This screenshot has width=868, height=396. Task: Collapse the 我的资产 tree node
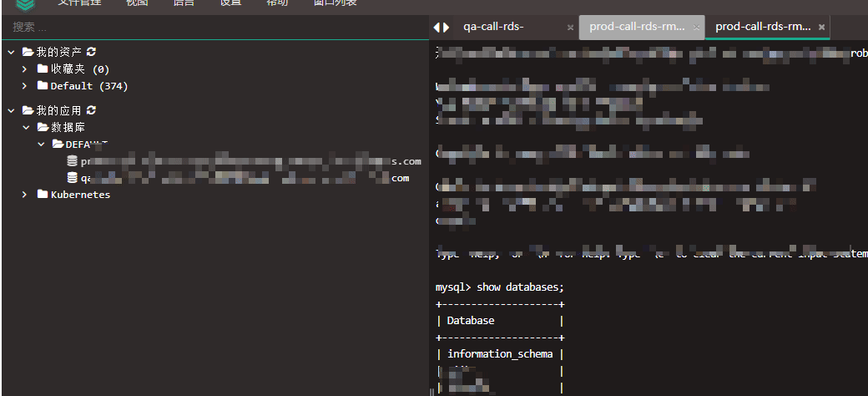11,52
